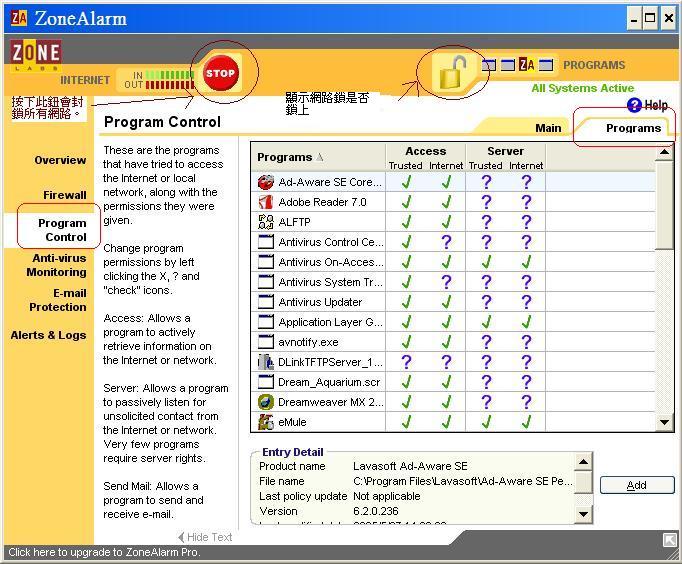Change Antivirus Control Center Access Internet permission
This screenshot has height=564, width=682.
coord(446,242)
